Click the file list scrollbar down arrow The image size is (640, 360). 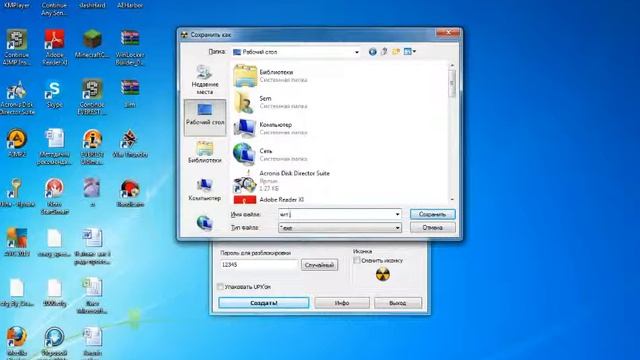(452, 199)
